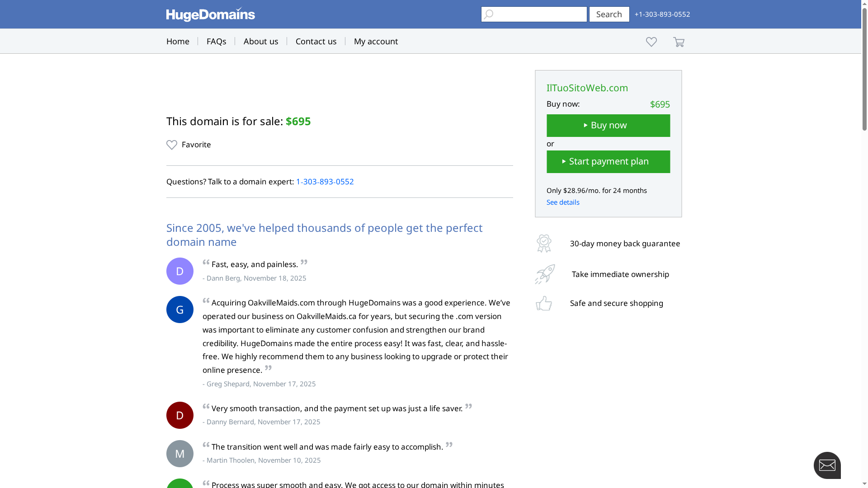Click the magnifying glass in the search bar
Viewport: 868px width, 488px height.
pos(489,14)
